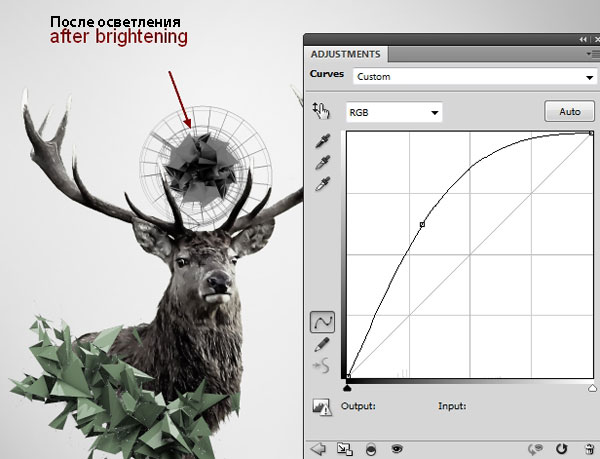Pick the gray point eyedropper
600x459 pixels.
pos(323,162)
